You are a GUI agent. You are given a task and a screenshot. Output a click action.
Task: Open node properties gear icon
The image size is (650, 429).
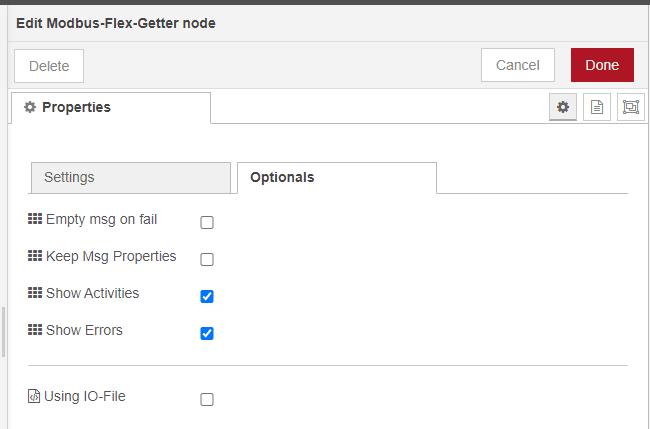click(x=563, y=107)
